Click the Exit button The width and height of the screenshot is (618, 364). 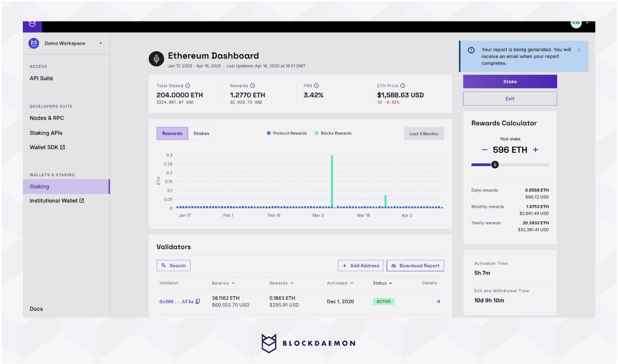[x=510, y=98]
